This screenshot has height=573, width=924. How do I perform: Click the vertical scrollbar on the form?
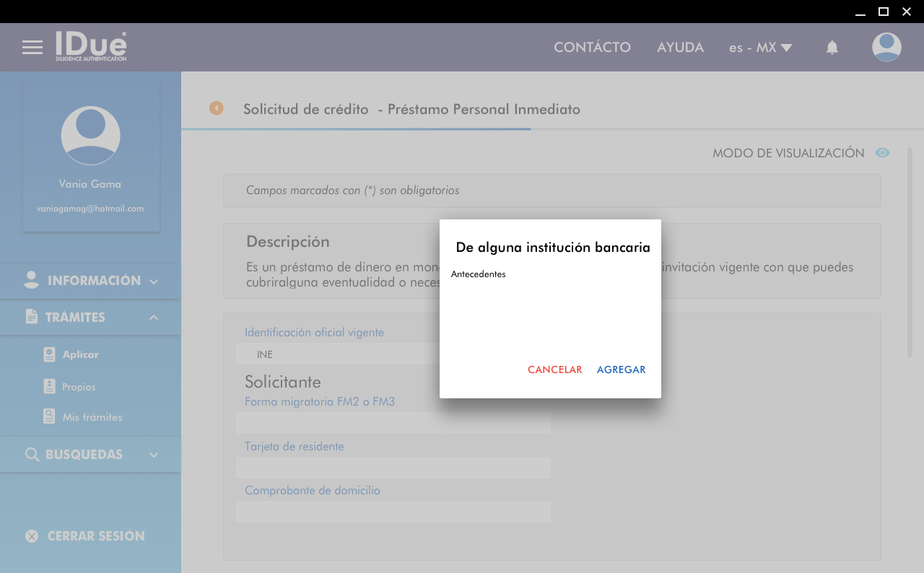point(910,253)
